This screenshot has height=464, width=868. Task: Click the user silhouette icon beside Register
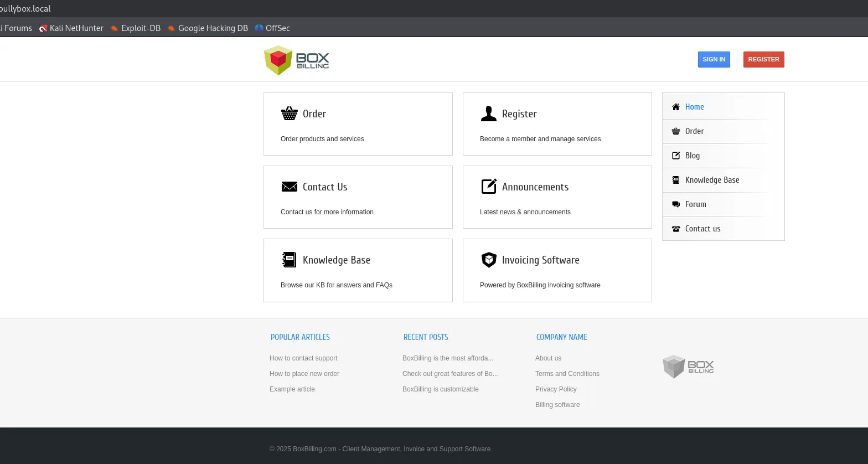click(x=488, y=114)
